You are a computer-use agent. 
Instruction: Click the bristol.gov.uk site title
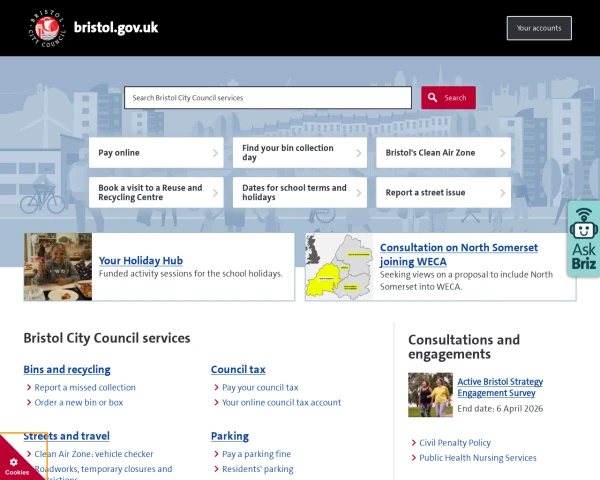(116, 28)
